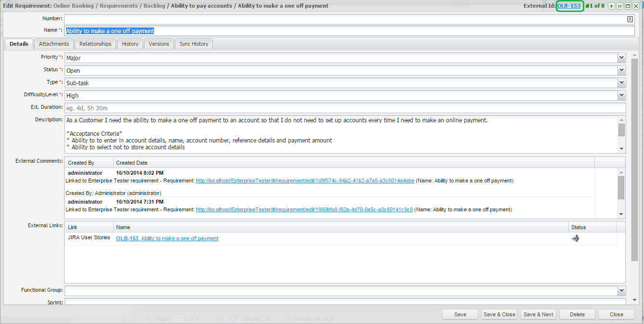This screenshot has width=644, height=324.
Task: Maximize the Edit Requirement dialog
Action: 628,6
